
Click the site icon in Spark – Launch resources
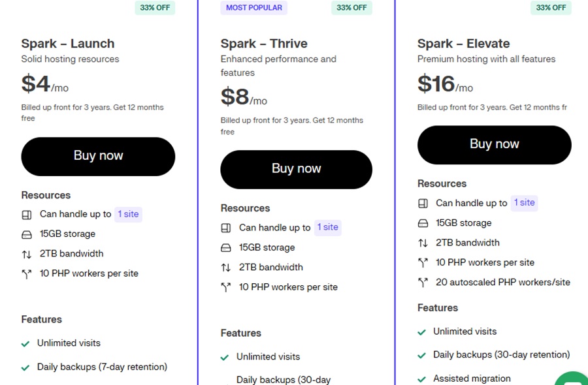point(27,214)
